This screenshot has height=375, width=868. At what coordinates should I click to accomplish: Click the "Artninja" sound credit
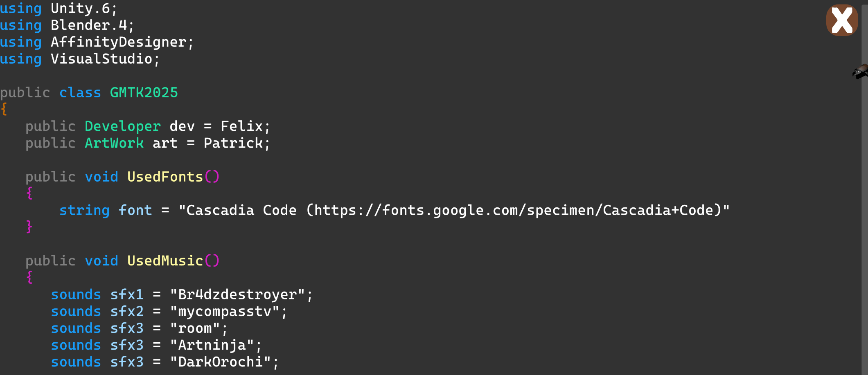tap(212, 345)
